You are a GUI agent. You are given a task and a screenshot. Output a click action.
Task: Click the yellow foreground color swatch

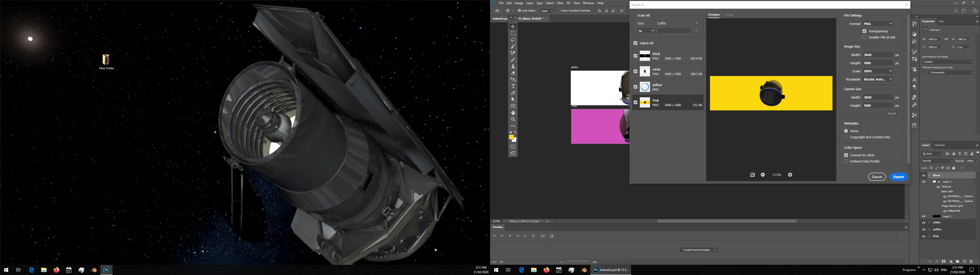click(x=511, y=137)
